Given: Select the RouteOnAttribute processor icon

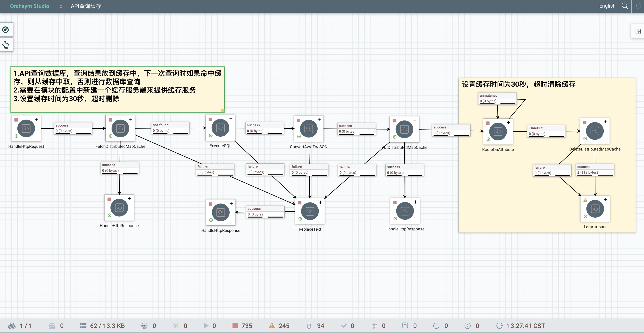Looking at the screenshot, I should tap(498, 132).
